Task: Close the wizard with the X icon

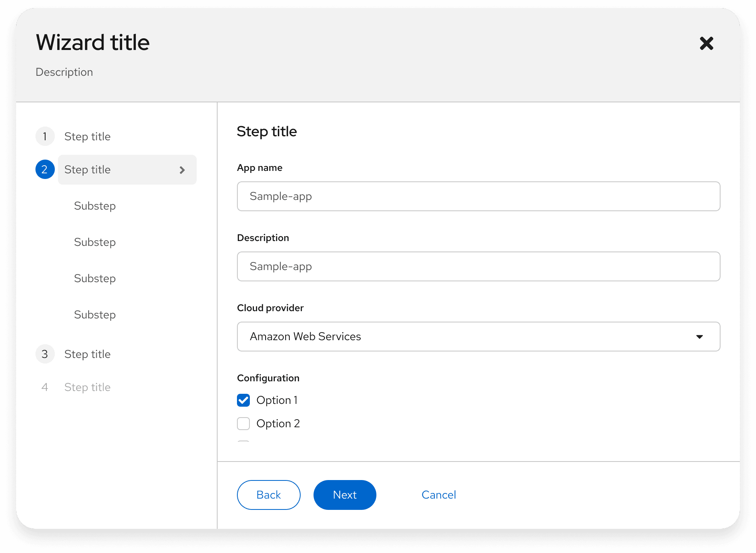Action: (x=706, y=43)
